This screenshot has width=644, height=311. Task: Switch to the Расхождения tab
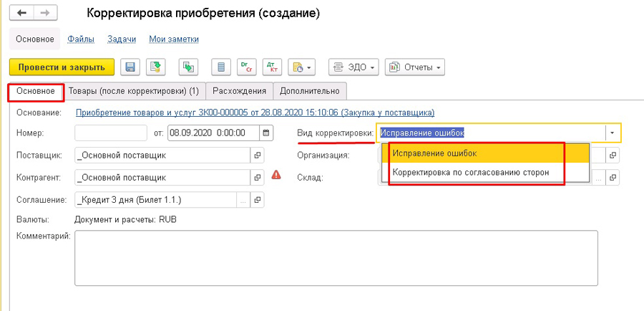[x=239, y=91]
